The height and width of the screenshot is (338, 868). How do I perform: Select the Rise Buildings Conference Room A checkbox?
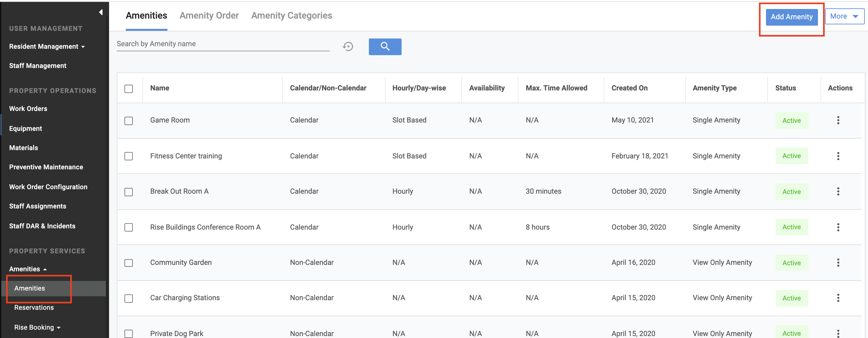tap(129, 227)
